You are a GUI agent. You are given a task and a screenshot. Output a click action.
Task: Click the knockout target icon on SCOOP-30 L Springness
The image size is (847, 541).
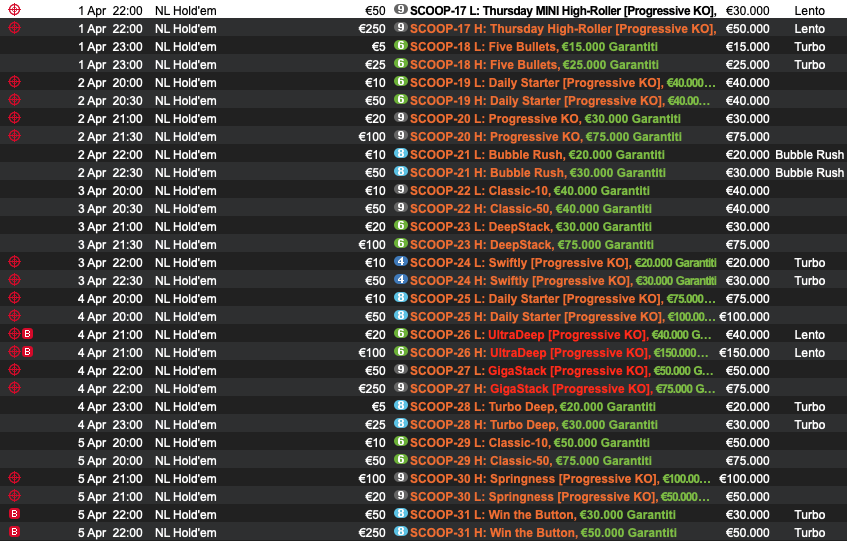[x=15, y=496]
